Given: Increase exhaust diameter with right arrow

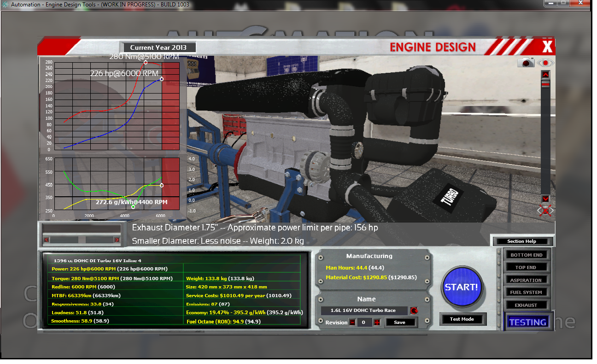Looking at the screenshot, I should [117, 240].
